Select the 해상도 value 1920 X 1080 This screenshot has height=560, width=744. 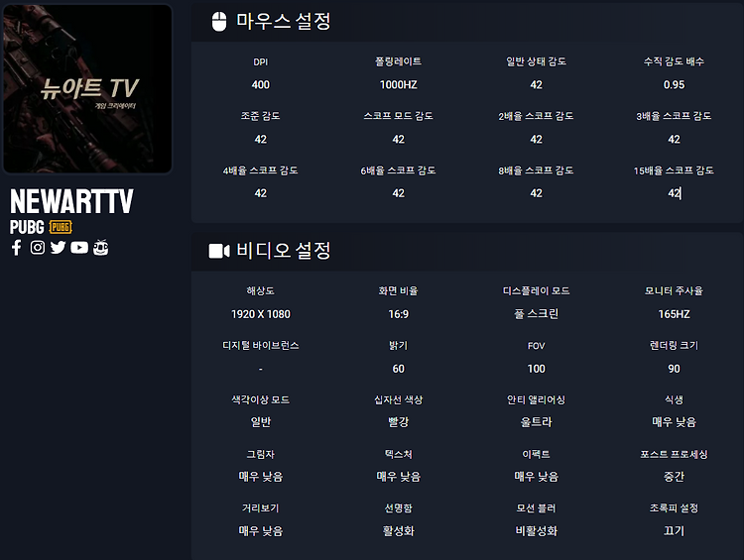click(261, 314)
